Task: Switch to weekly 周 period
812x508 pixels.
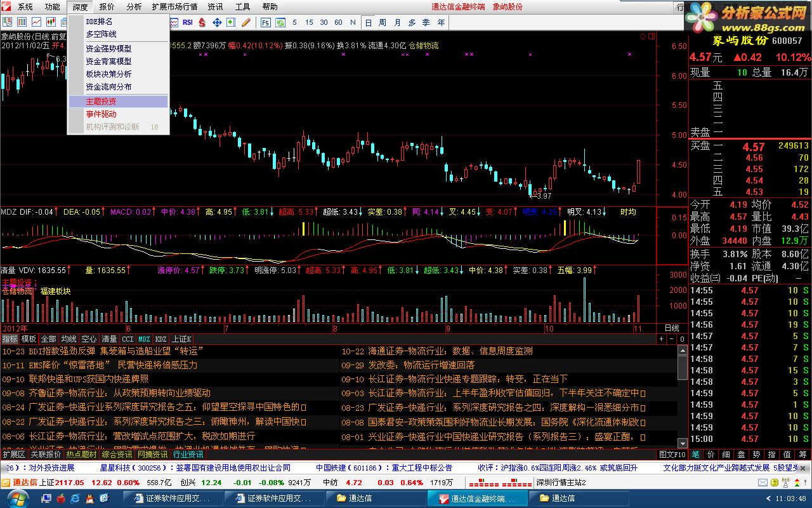Action: point(383,22)
